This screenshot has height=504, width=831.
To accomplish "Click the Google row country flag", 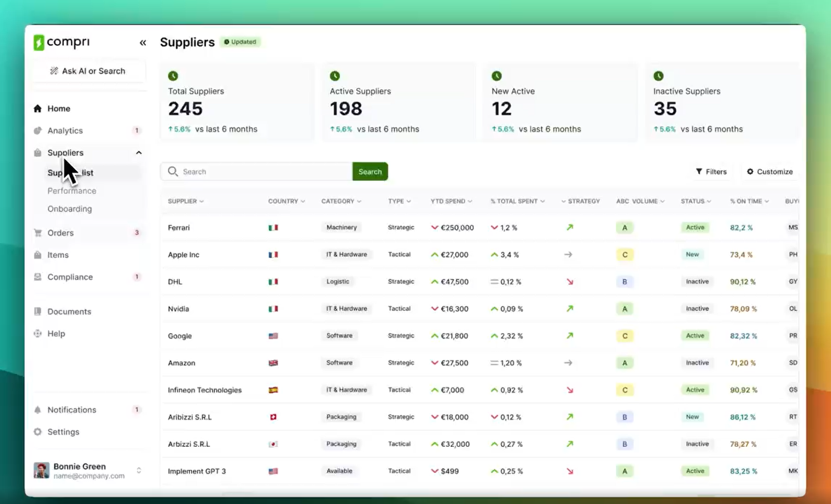I will (x=273, y=336).
